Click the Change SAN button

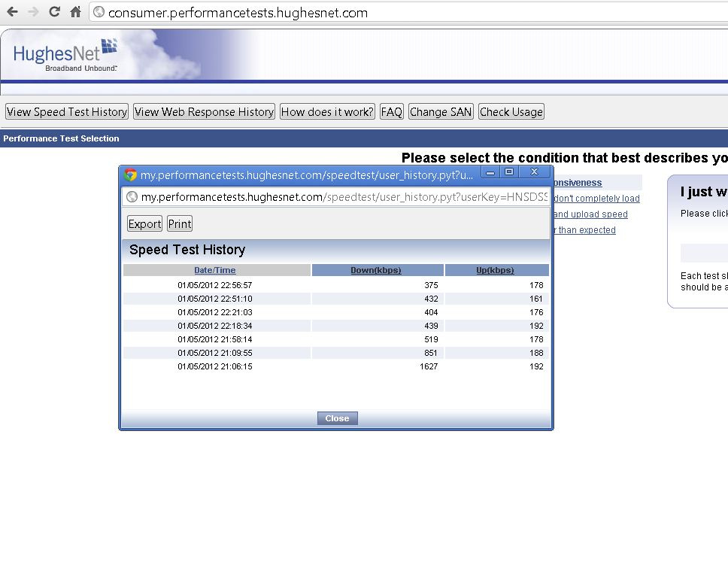tap(441, 111)
